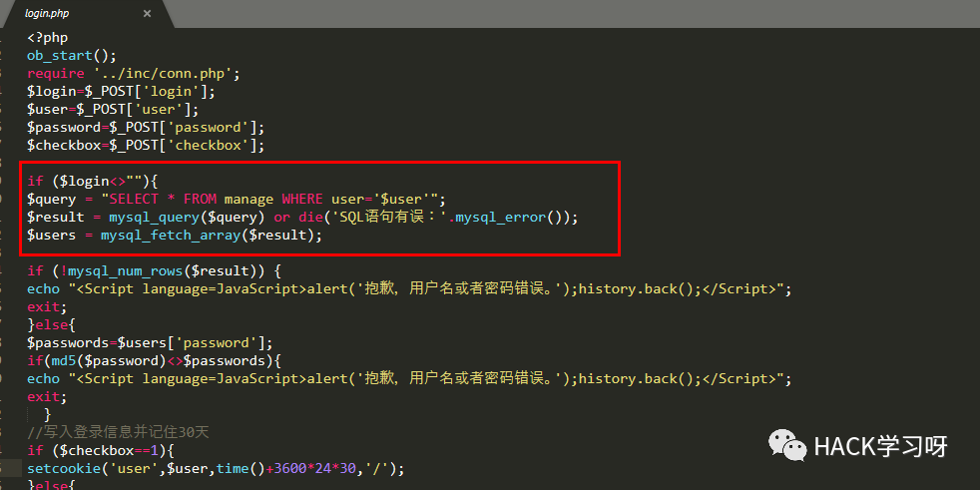980x490 pixels.
Task: Click exit; following the md5 alert echo
Action: [47, 397]
